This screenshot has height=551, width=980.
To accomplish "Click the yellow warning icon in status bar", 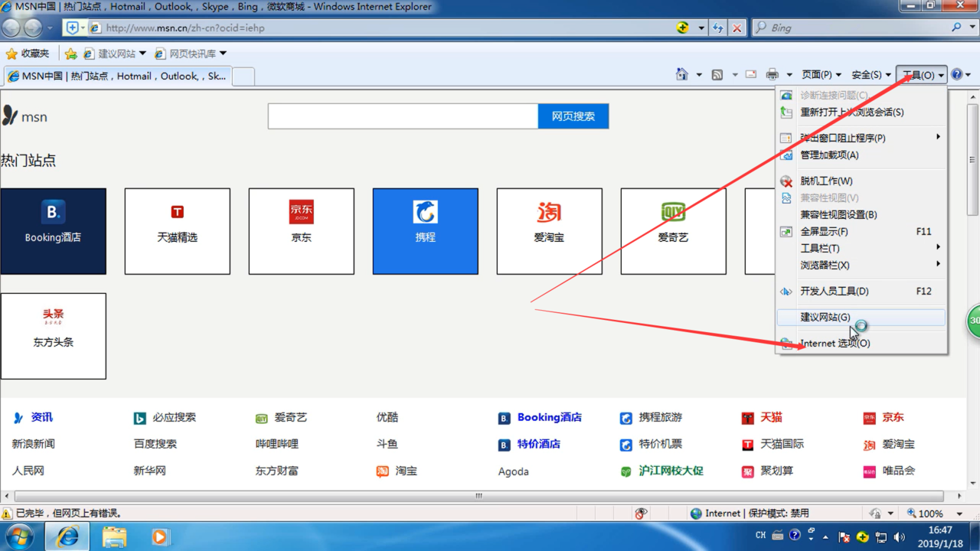I will (7, 514).
